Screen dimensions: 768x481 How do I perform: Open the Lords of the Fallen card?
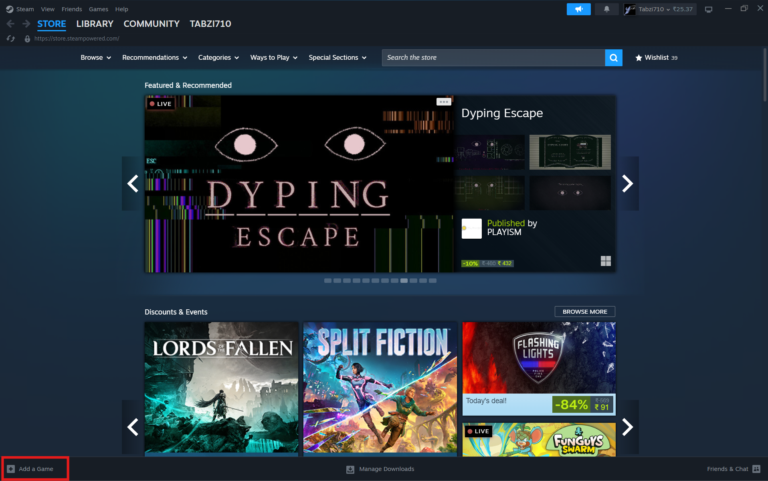click(221, 388)
